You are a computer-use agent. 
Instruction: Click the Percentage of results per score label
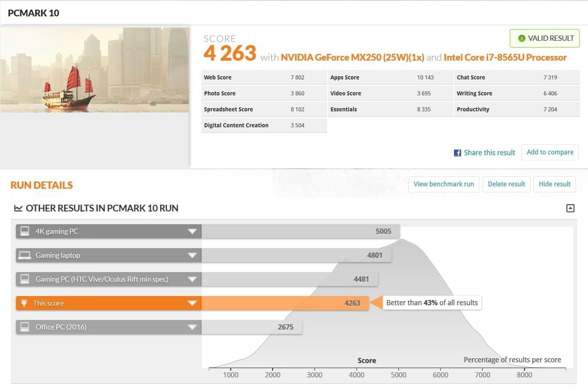tap(512, 360)
